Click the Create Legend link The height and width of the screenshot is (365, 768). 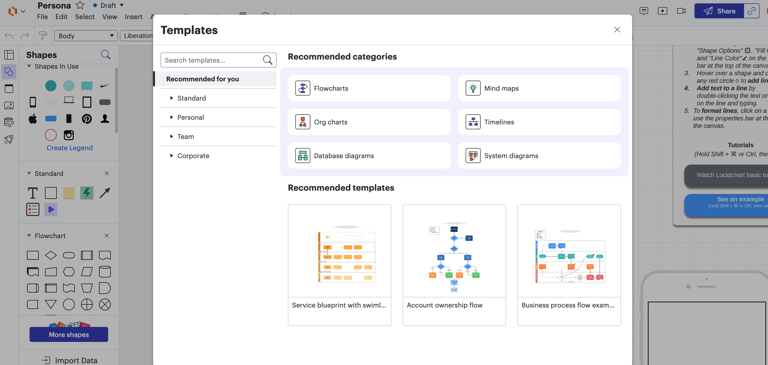tap(70, 148)
